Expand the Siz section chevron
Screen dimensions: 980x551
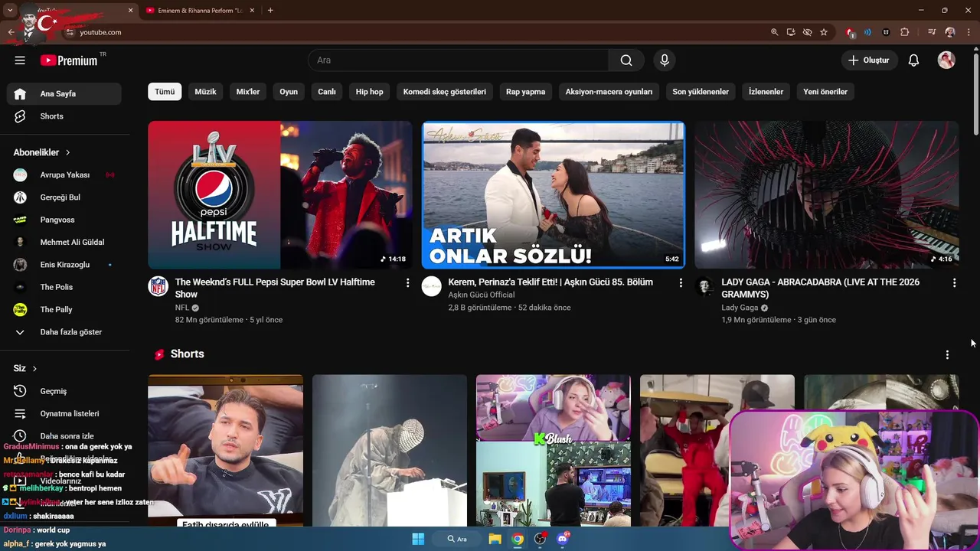(34, 368)
